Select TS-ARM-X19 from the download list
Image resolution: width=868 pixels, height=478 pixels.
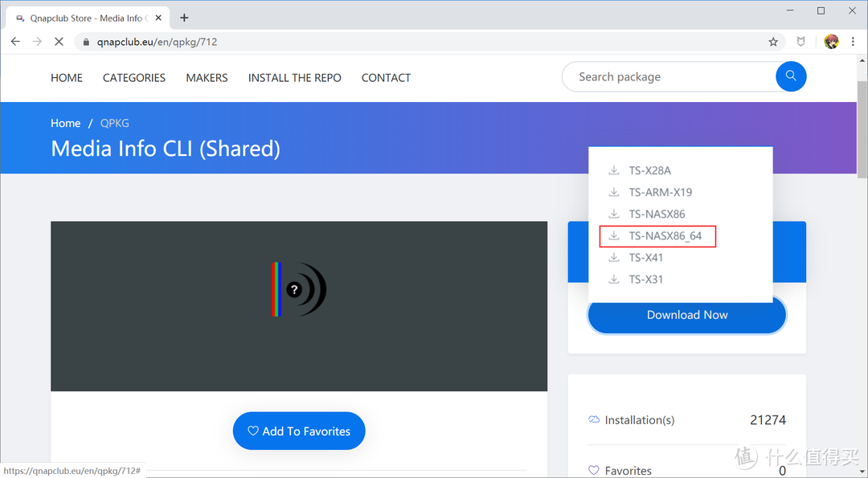661,192
